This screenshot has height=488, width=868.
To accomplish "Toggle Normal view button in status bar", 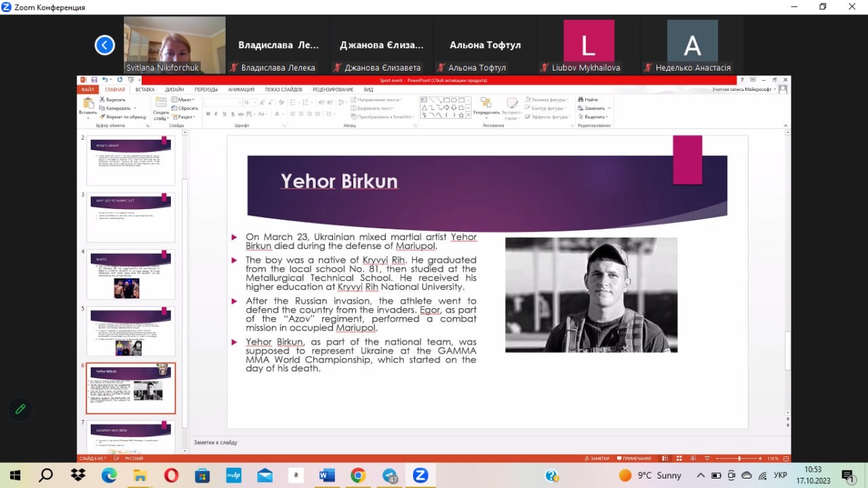I will 664,458.
